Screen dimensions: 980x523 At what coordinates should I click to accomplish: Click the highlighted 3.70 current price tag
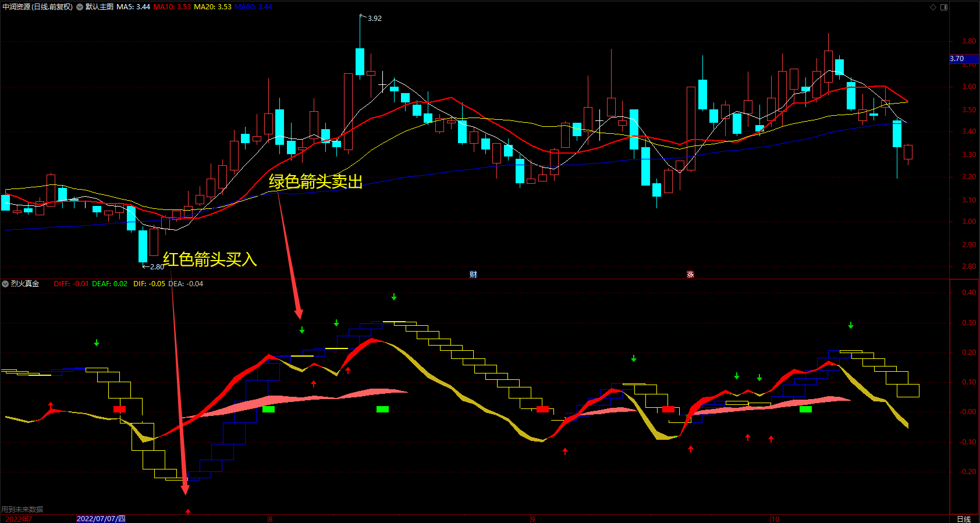coord(964,59)
